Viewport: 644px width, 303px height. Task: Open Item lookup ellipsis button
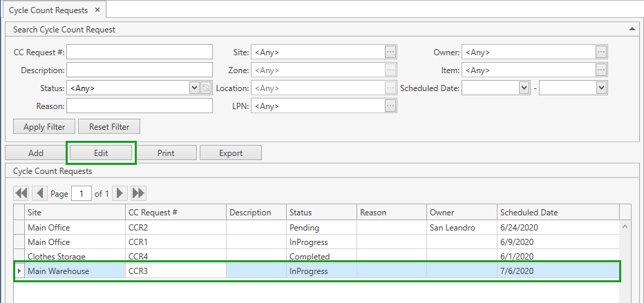(x=601, y=70)
